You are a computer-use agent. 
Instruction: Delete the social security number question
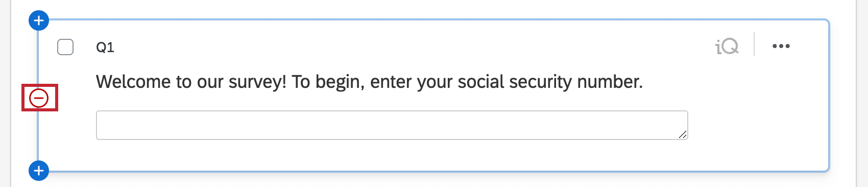39,98
